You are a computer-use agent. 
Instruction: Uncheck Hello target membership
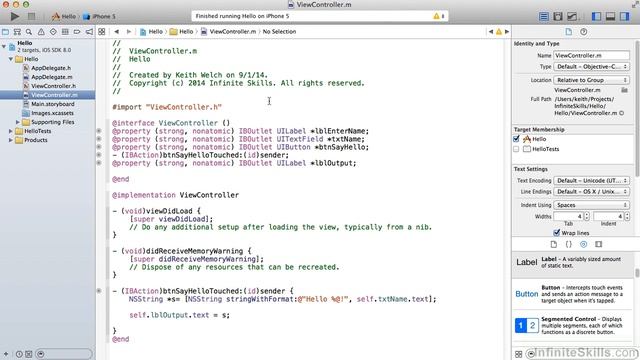coord(516,139)
